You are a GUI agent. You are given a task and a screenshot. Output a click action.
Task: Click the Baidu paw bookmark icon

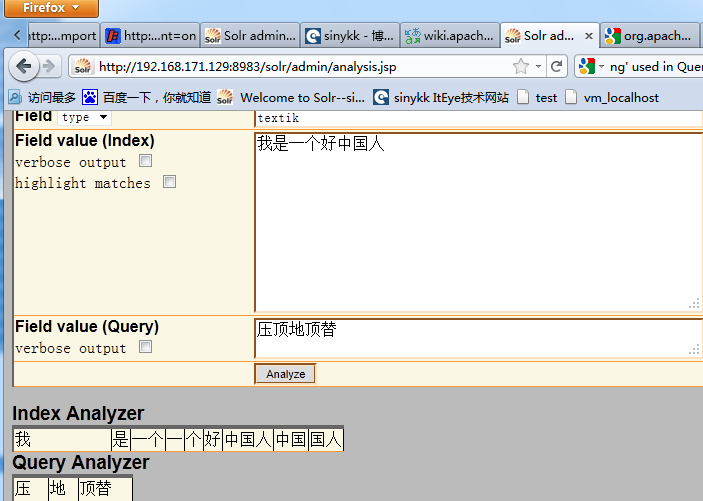point(90,97)
